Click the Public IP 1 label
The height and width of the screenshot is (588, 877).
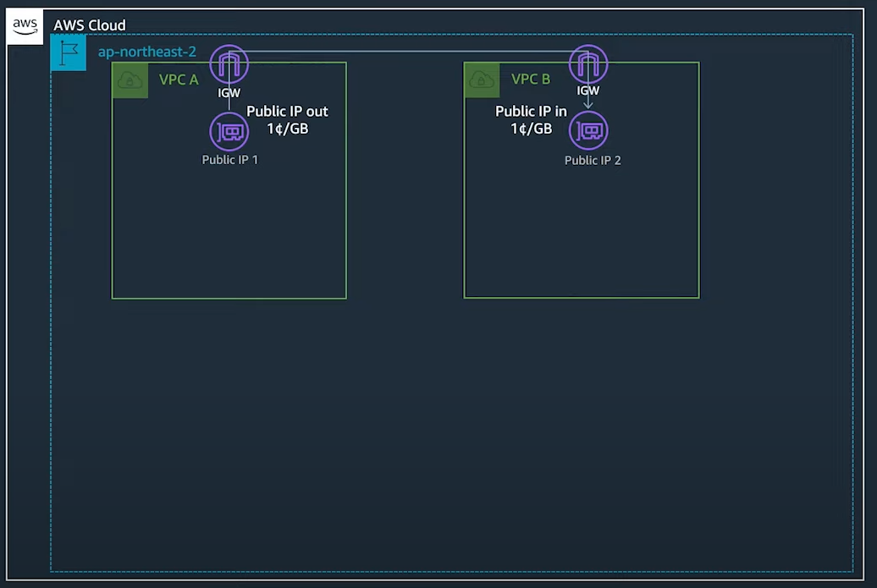click(230, 160)
